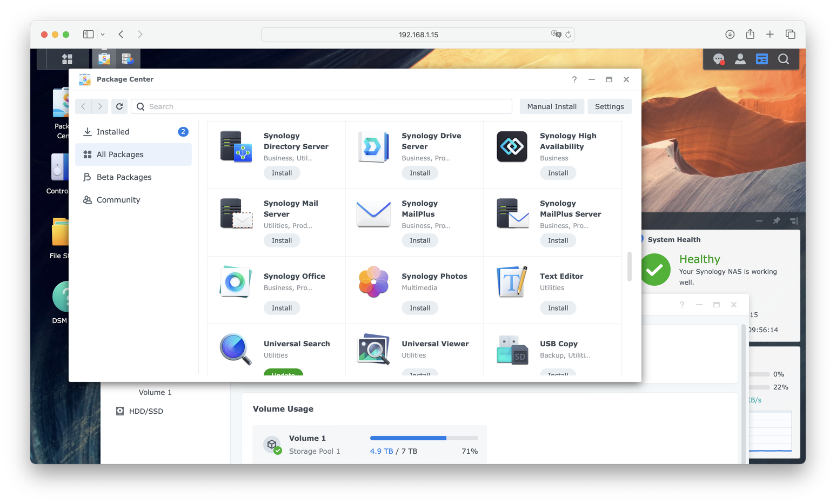Screen dimensions: 836x504
Task: Expand the Safari sidebar dropdown chevron
Action: (x=103, y=34)
